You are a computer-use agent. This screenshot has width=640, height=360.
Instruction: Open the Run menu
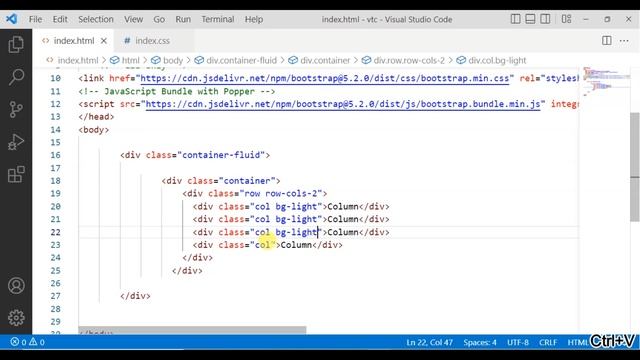[183, 19]
